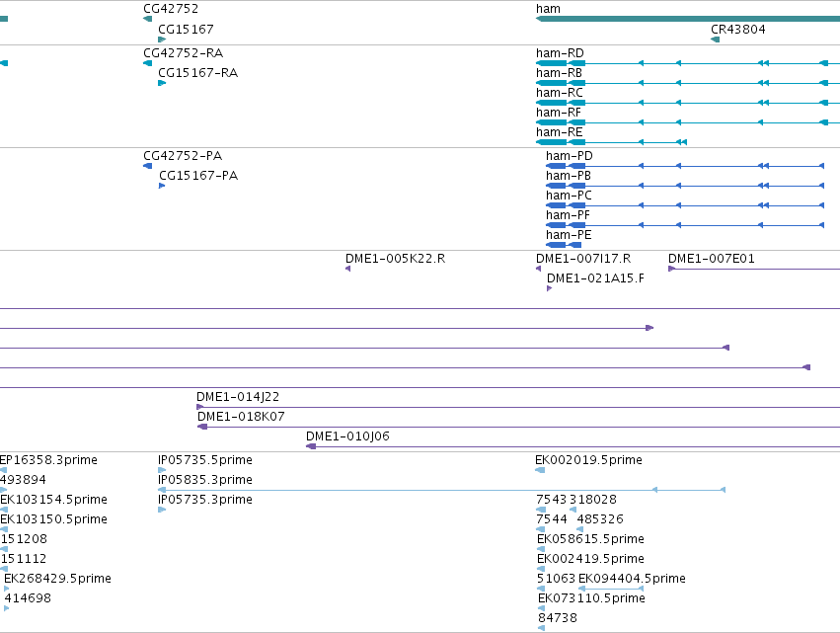Select the DME1-010J06 clone label
840x633 pixels.
point(347,436)
